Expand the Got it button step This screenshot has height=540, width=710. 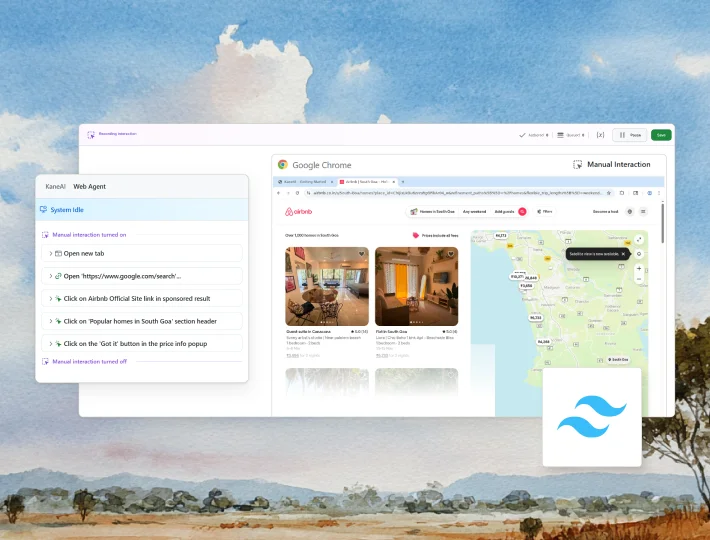tap(51, 344)
